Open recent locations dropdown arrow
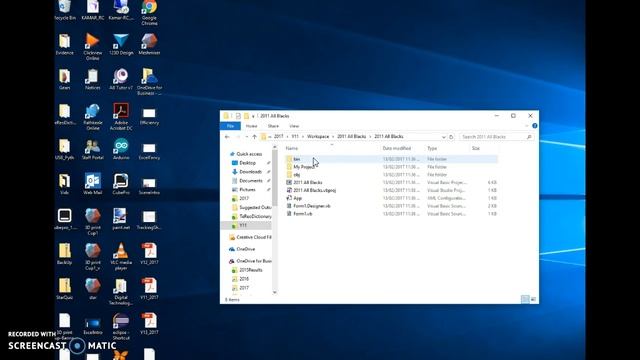Viewport: 640px width, 360px height. pos(246,137)
